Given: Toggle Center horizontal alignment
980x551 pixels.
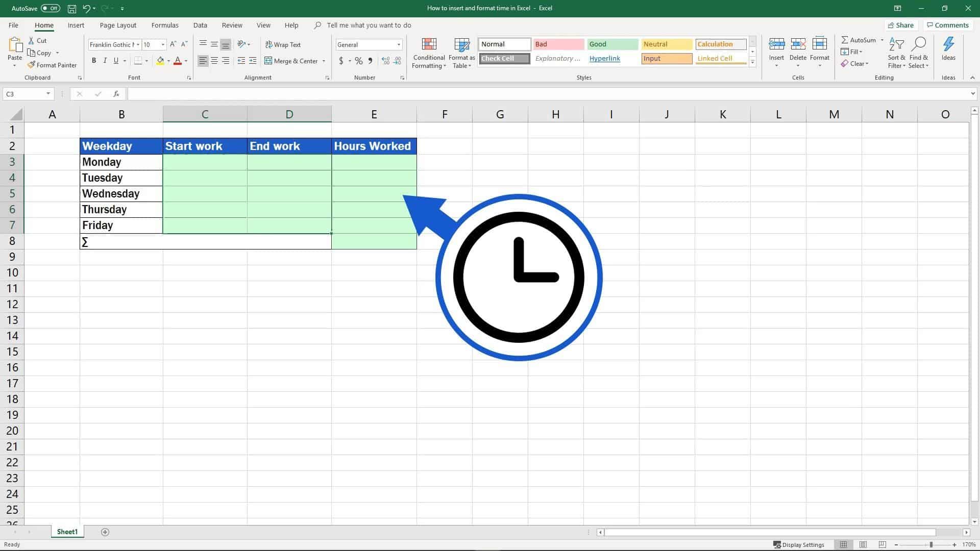Looking at the screenshot, I should 214,61.
